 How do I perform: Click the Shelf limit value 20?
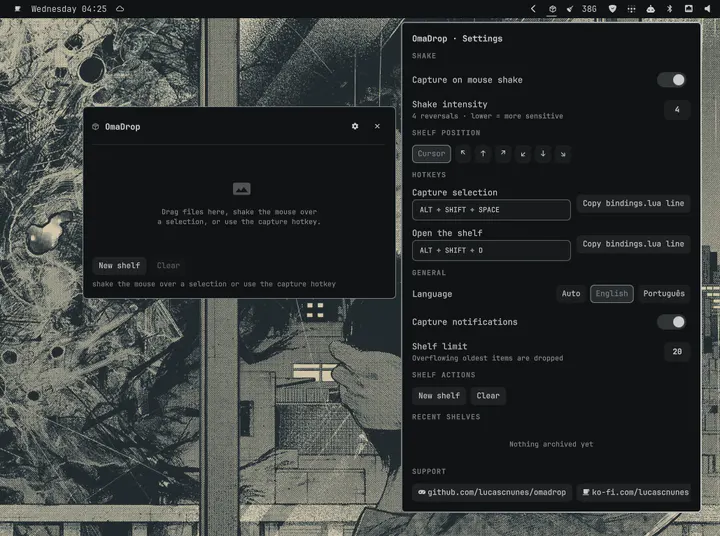pyautogui.click(x=677, y=352)
